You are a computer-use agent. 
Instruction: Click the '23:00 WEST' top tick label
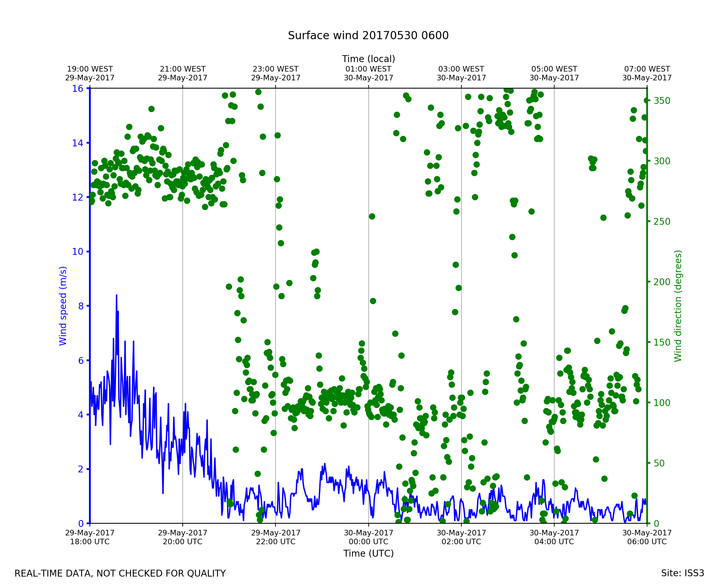[276, 69]
